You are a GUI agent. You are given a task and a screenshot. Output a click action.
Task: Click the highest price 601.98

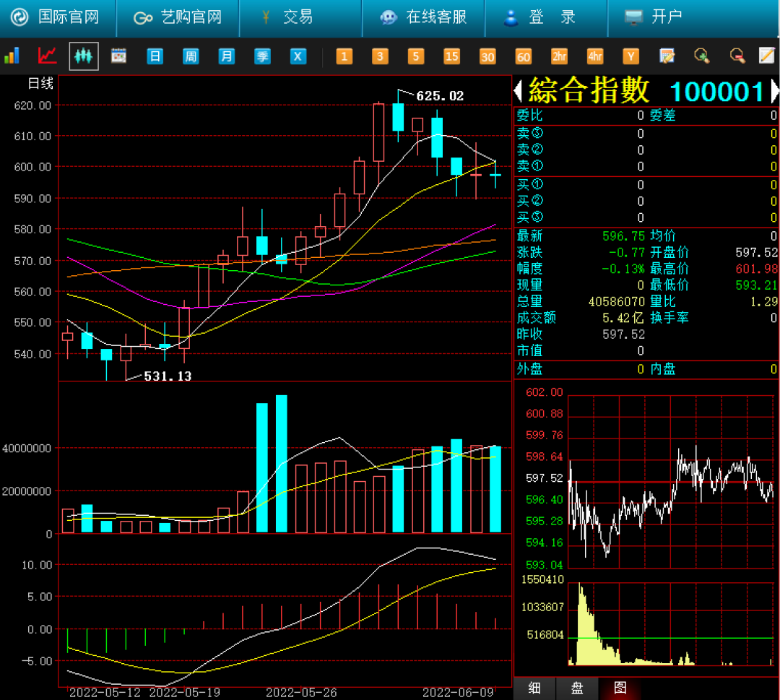757,269
